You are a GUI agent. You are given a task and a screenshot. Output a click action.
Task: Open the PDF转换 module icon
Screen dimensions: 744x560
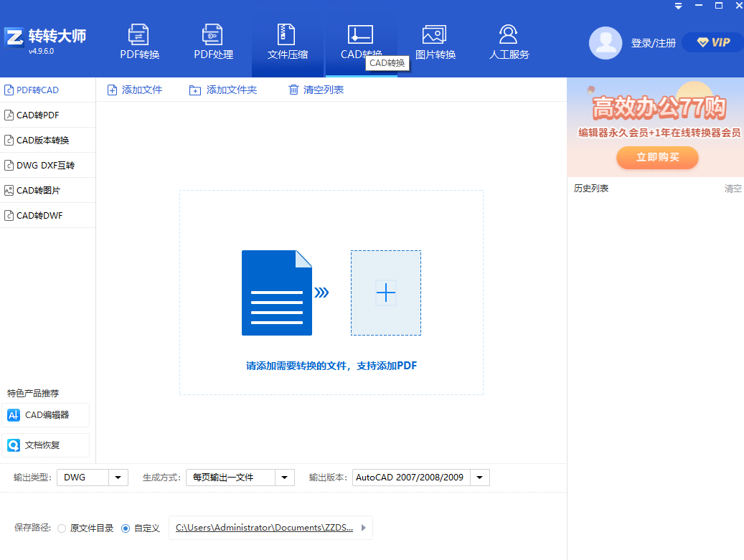pyautogui.click(x=138, y=34)
